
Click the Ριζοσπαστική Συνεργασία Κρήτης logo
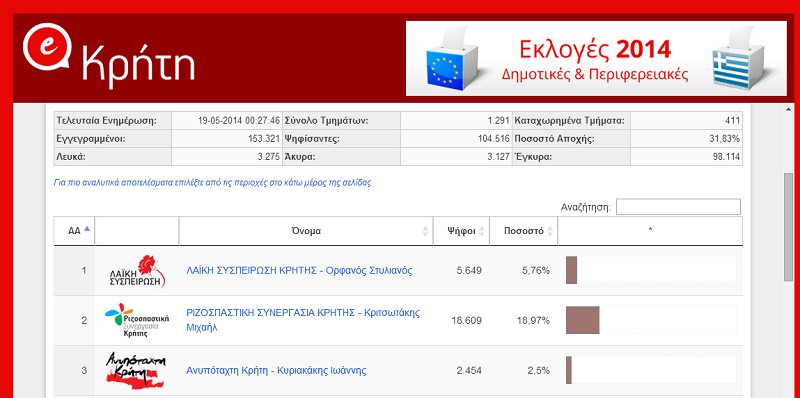point(137,320)
